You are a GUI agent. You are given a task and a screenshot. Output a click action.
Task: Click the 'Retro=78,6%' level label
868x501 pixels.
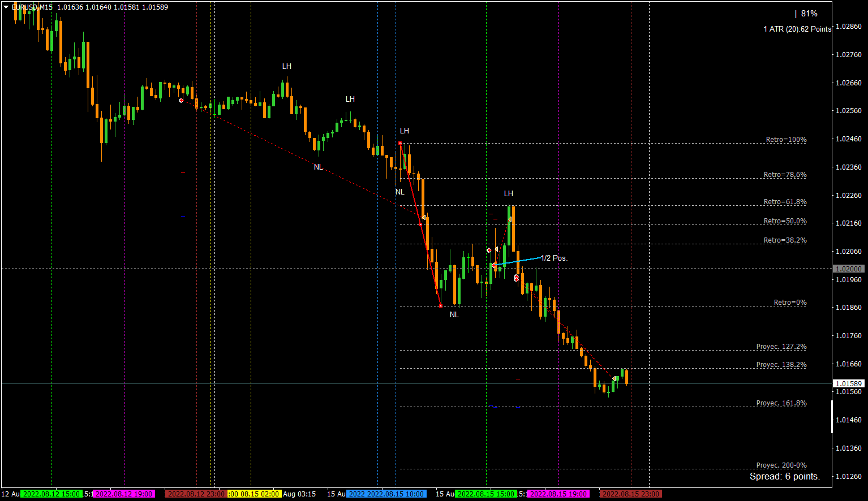point(785,175)
